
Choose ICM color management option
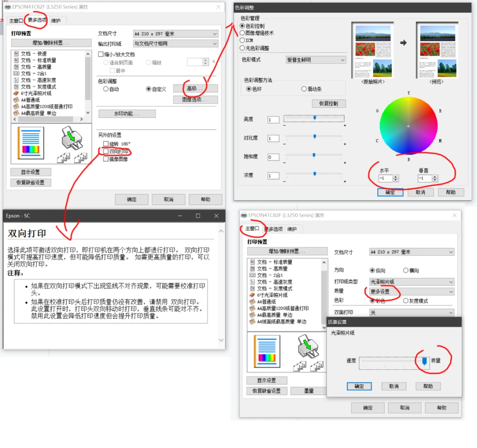[242, 40]
